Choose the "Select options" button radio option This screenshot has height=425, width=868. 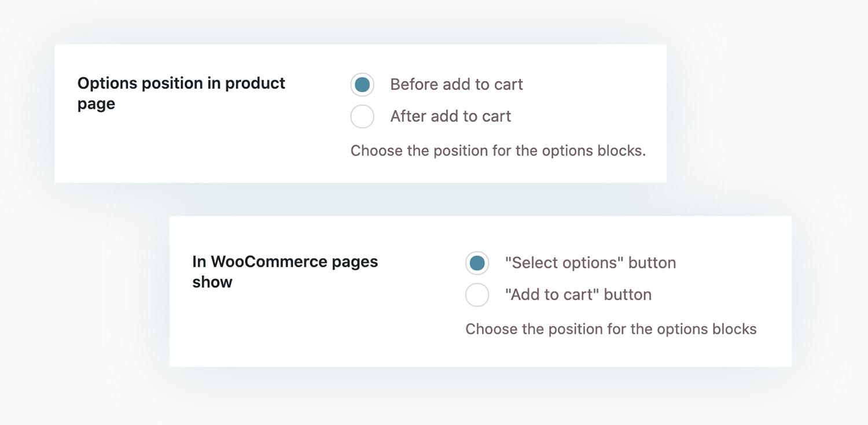tap(477, 264)
